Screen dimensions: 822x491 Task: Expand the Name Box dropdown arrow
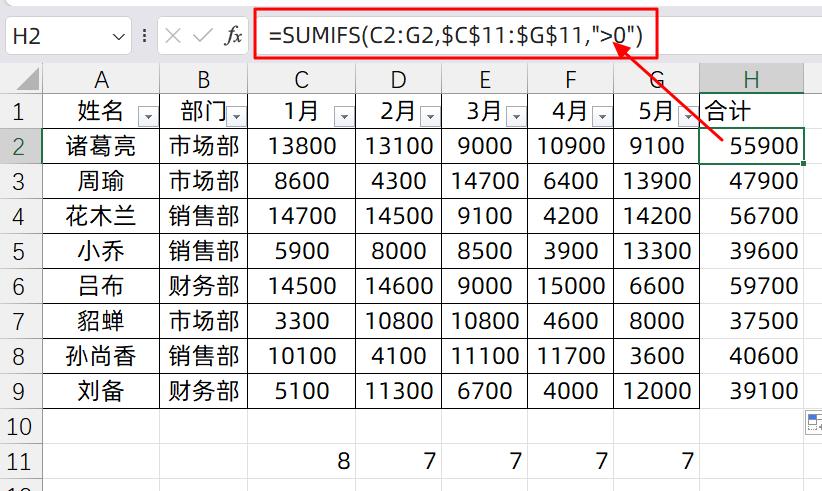pos(118,37)
